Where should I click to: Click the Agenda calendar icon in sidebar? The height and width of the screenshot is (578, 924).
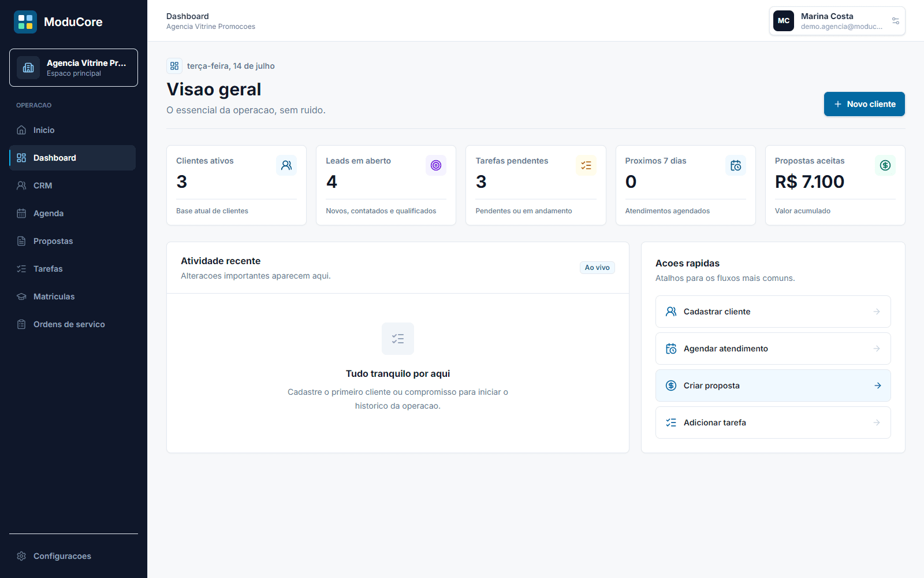[21, 213]
